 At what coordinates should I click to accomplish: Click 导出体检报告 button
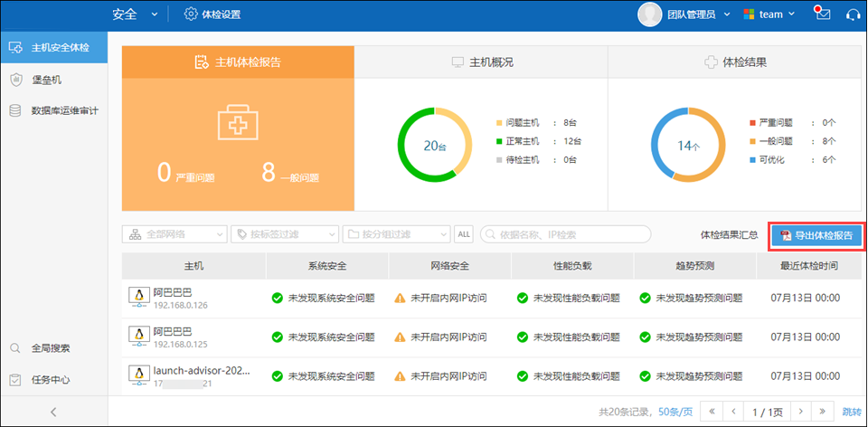816,235
